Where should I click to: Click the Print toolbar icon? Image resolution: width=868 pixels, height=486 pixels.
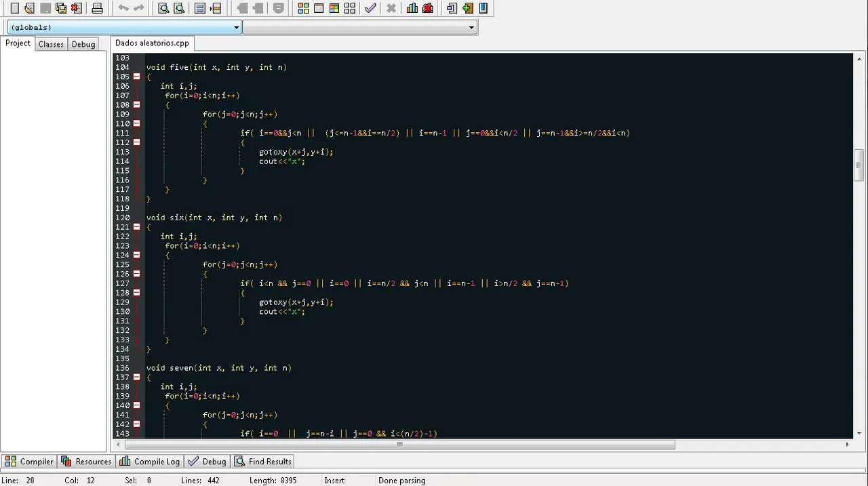(97, 8)
